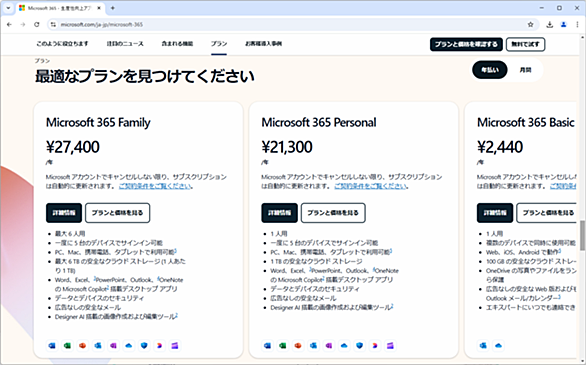586x365 pixels.
Task: Open the browser downloads icon
Action: 549,25
